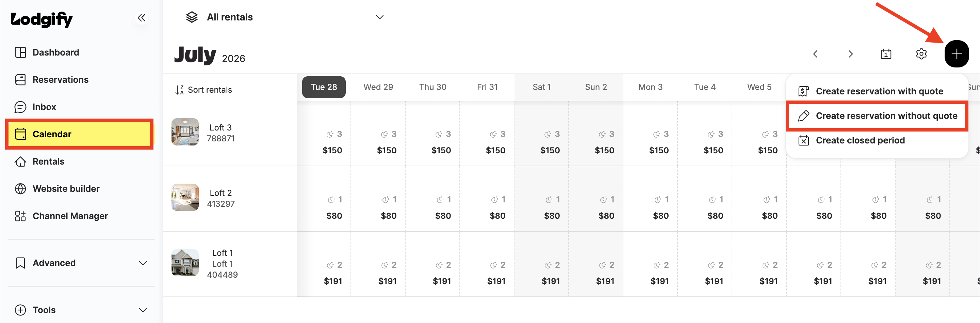Screen dimensions: 980x323
Task: Advance to next dates with right arrow
Action: coord(850,54)
